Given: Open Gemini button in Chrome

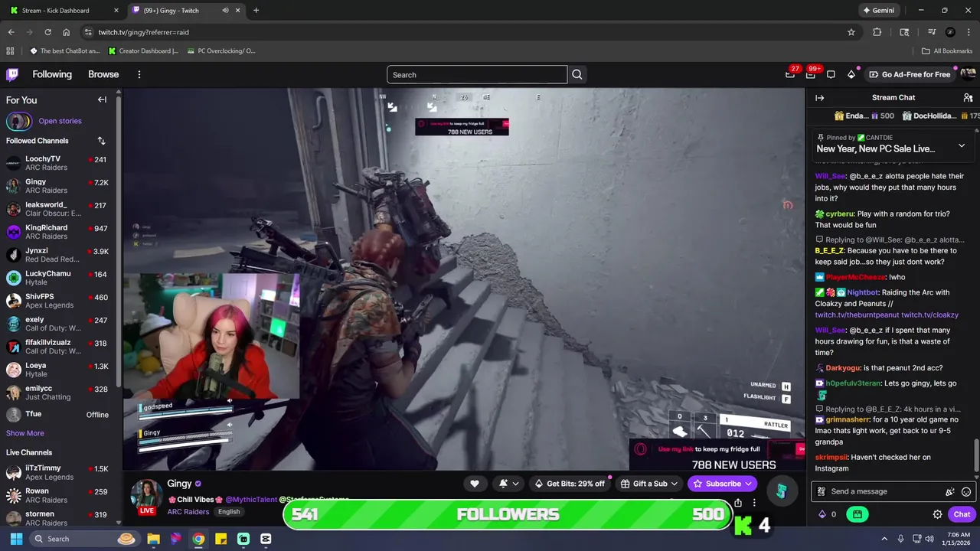Looking at the screenshot, I should (x=878, y=11).
